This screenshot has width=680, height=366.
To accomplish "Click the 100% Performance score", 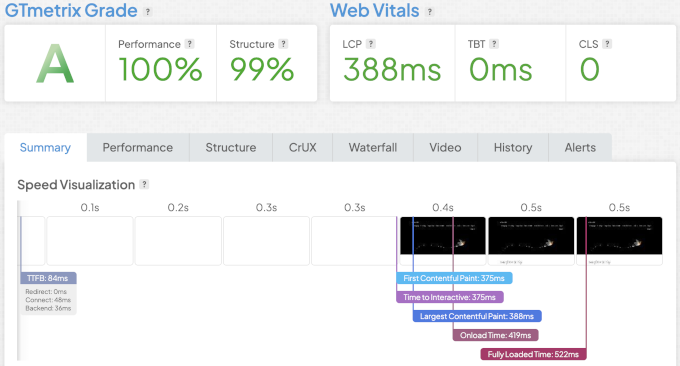I will (160, 69).
